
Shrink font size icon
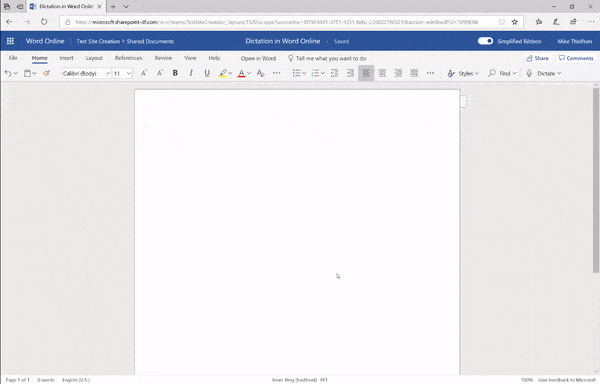tap(160, 73)
